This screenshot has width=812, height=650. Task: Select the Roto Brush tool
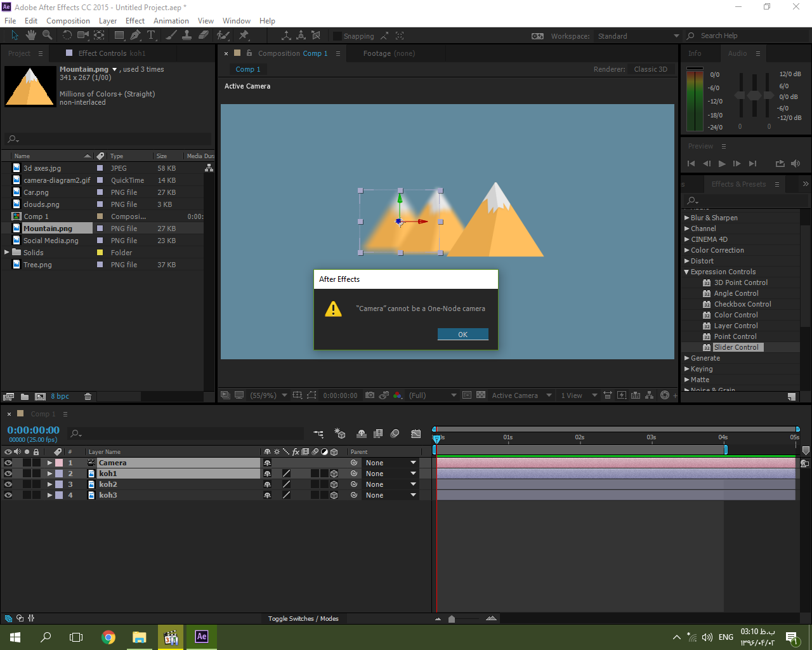click(223, 36)
